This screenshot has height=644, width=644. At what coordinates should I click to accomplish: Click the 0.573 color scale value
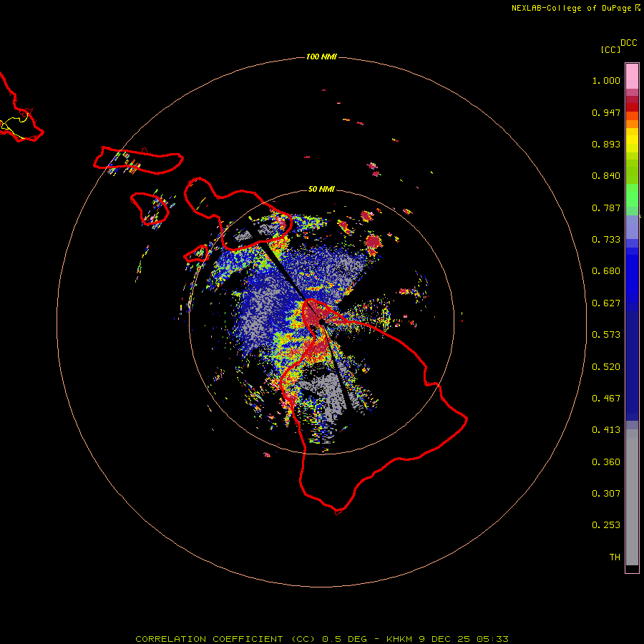[606, 335]
